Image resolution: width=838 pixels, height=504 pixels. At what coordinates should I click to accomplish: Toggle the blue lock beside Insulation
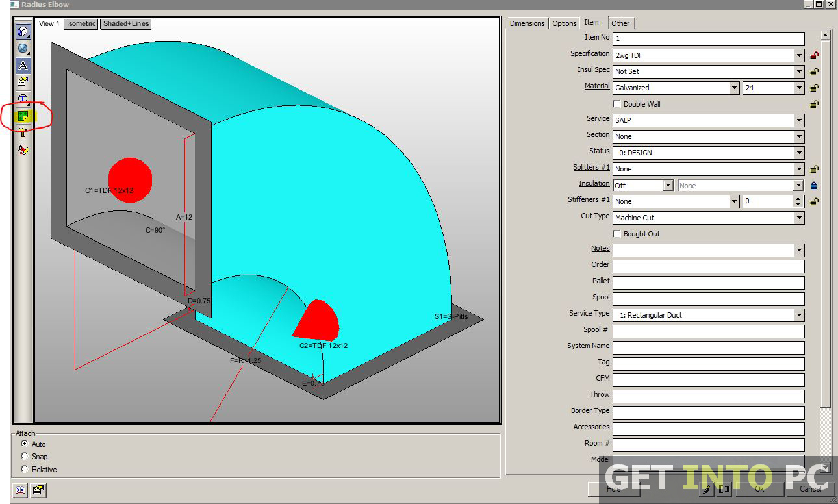click(814, 185)
